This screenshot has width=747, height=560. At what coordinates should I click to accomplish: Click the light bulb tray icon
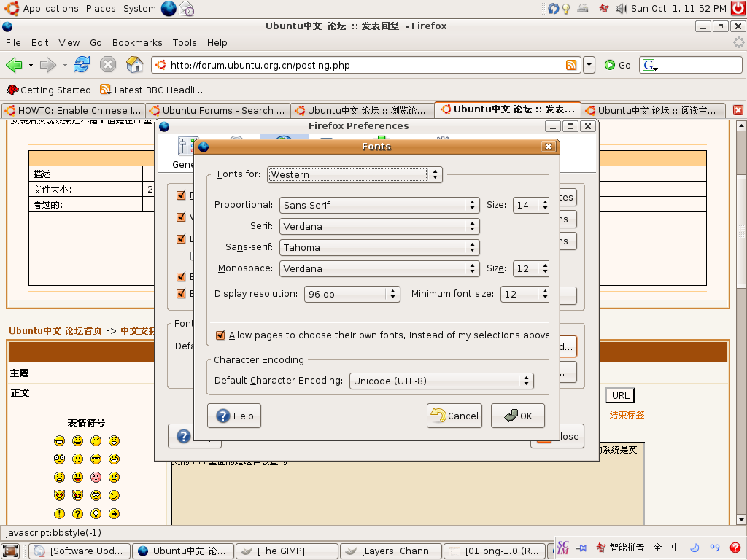(566, 9)
